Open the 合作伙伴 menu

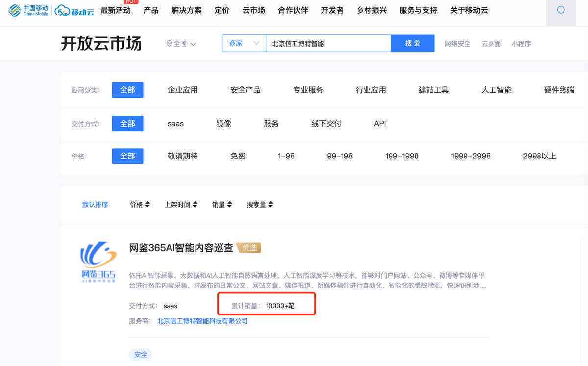coord(293,10)
